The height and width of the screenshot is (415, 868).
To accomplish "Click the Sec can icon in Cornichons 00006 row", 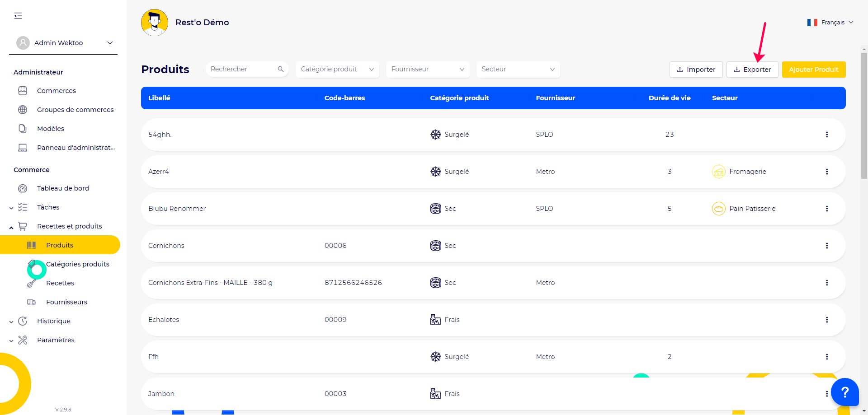I will coord(435,246).
